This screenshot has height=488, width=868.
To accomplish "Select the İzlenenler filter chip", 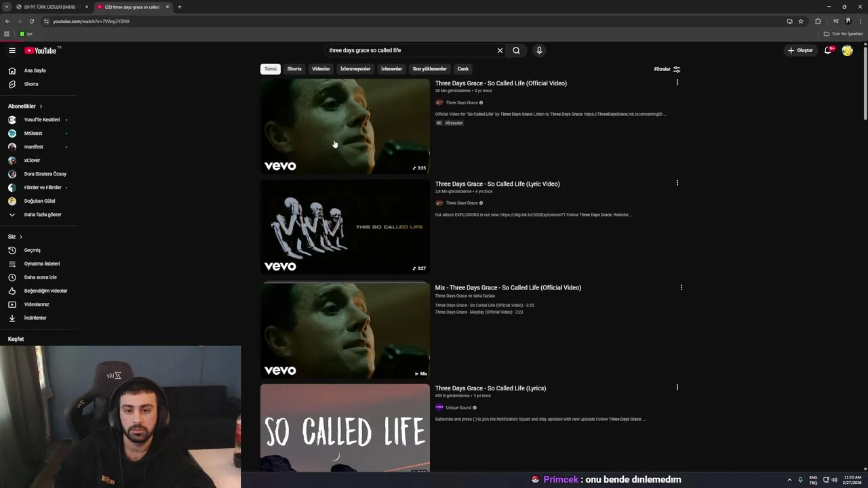I will coord(391,68).
